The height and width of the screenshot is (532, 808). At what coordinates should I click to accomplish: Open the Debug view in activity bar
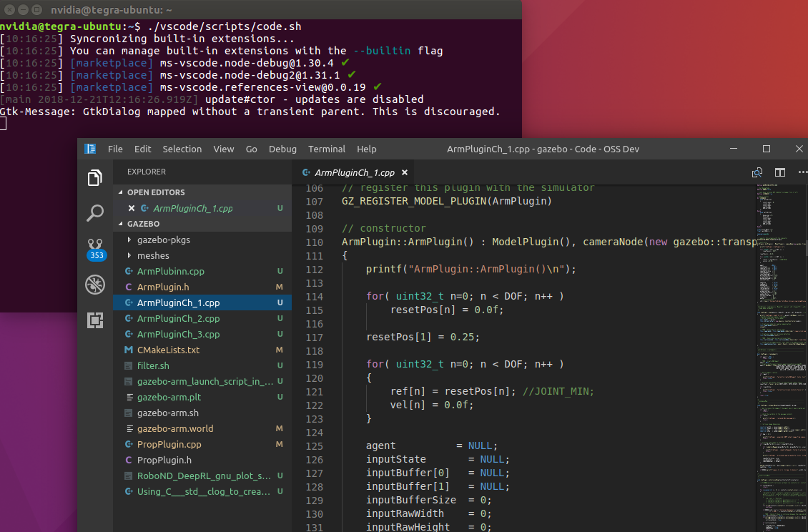pos(95,285)
